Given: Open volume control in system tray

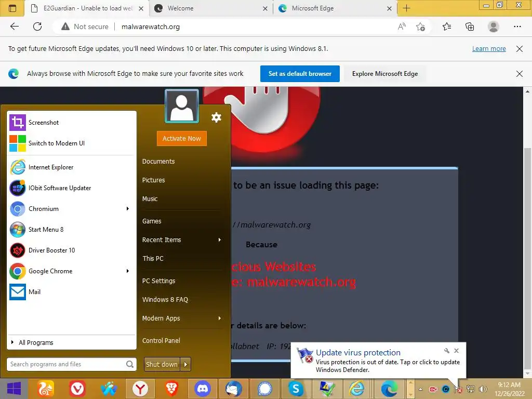Looking at the screenshot, I should pos(483,389).
